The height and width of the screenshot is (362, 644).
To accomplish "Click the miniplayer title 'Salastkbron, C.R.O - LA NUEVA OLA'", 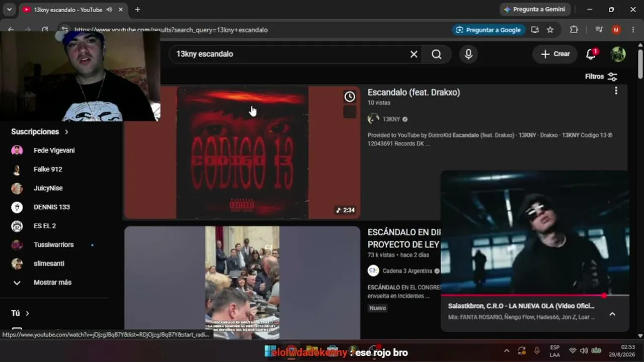I will point(521,306).
